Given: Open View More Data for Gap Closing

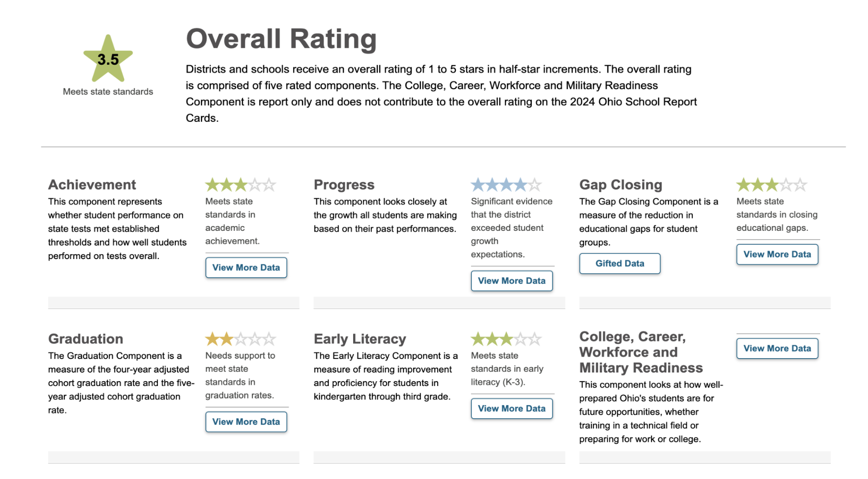Looking at the screenshot, I should point(777,254).
